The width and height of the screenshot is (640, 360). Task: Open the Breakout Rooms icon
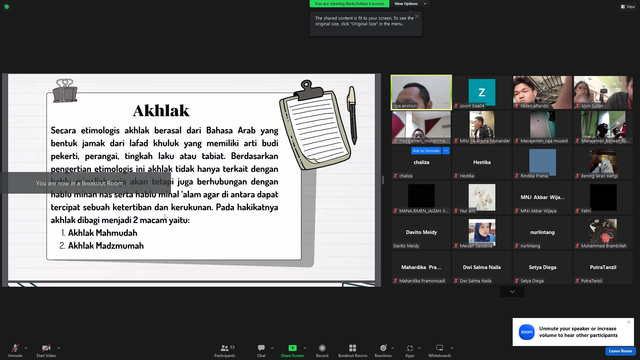(353, 348)
